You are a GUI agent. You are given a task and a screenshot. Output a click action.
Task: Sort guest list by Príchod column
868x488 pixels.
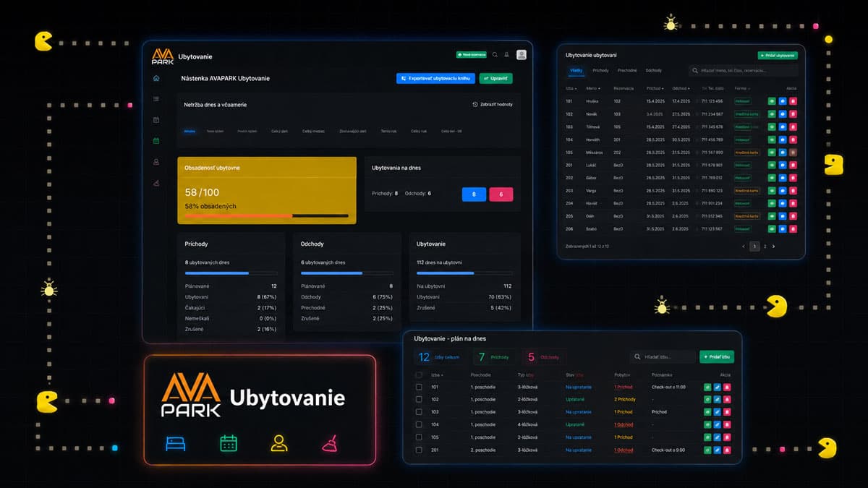(655, 88)
